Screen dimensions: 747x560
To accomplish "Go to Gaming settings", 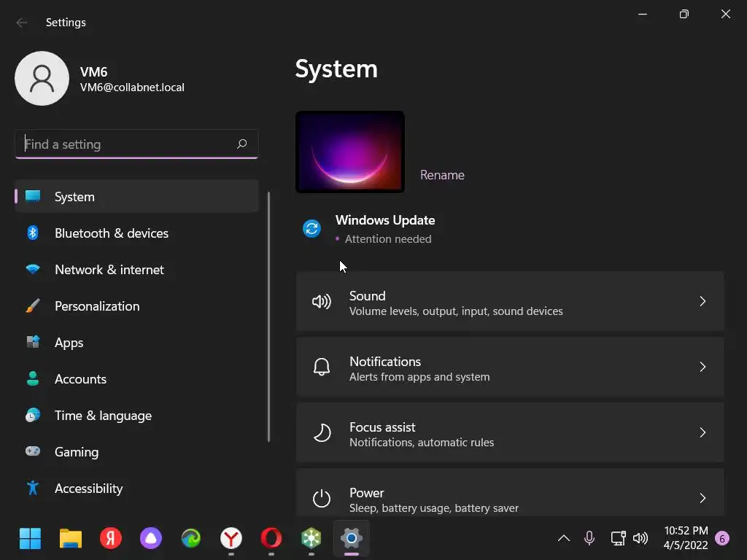I will click(x=136, y=451).
